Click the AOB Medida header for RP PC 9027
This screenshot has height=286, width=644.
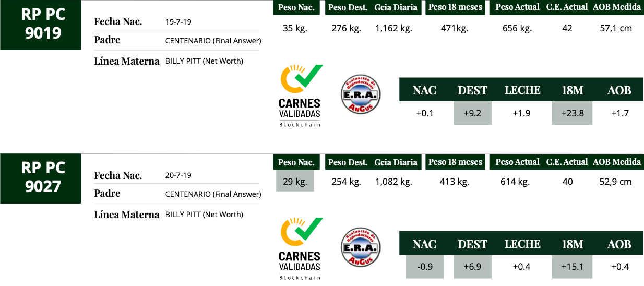pyautogui.click(x=616, y=162)
